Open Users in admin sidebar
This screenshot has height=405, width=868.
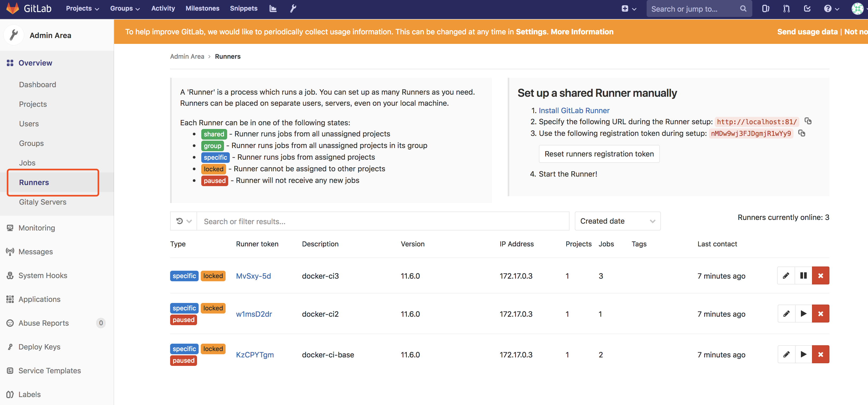click(29, 123)
